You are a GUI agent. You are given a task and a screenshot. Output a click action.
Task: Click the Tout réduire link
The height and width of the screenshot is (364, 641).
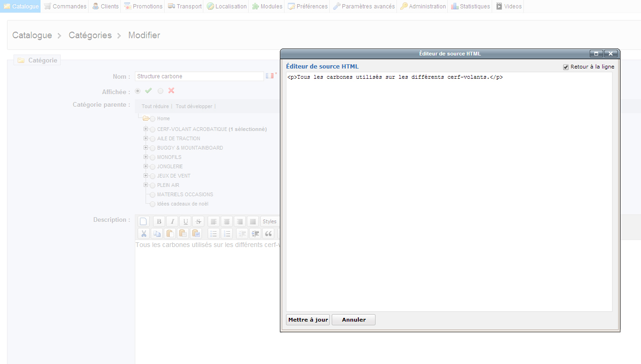pyautogui.click(x=155, y=106)
